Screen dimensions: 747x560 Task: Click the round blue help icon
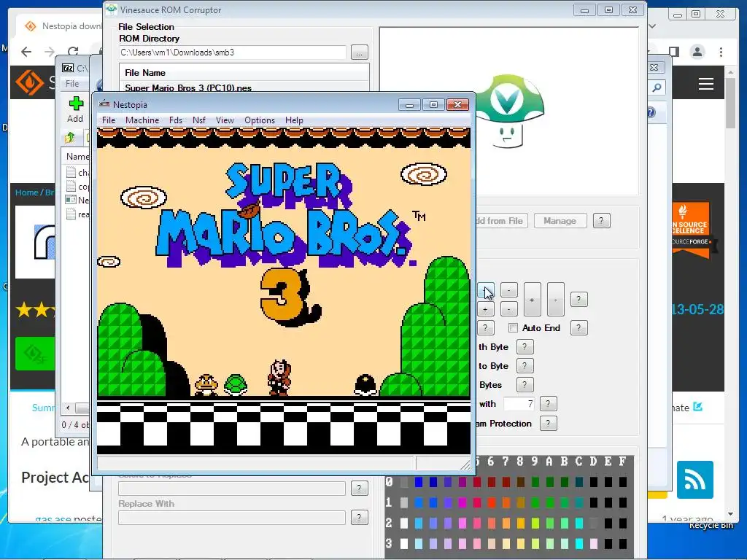coord(651,112)
